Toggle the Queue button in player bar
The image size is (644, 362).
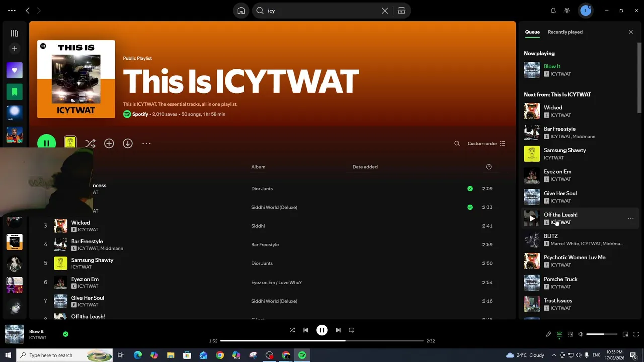coord(559,334)
